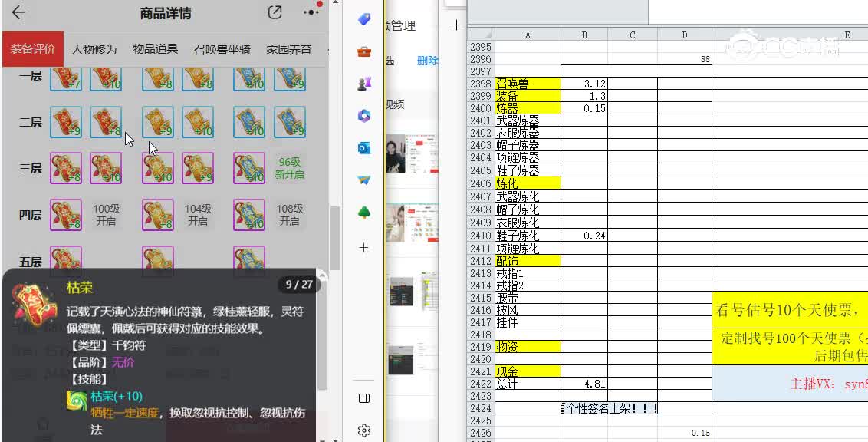Add a sidebar app with plus icon
The height and width of the screenshot is (442, 868).
pos(363,248)
